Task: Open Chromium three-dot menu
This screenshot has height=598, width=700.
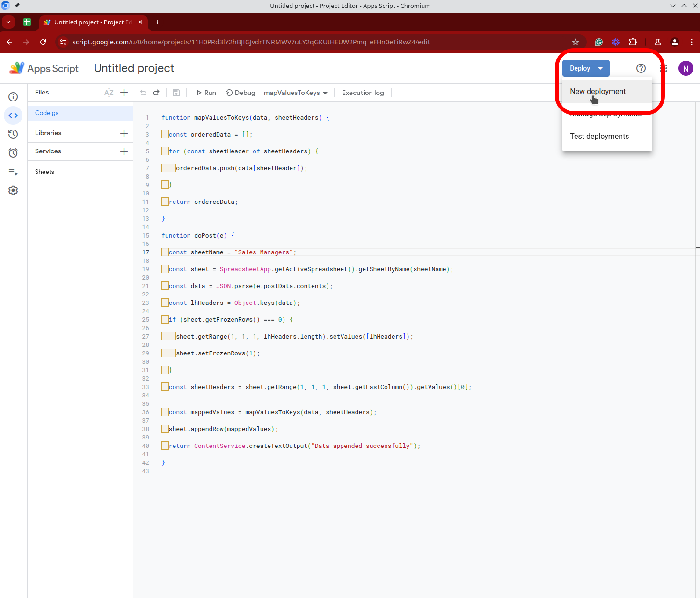Action: click(692, 42)
